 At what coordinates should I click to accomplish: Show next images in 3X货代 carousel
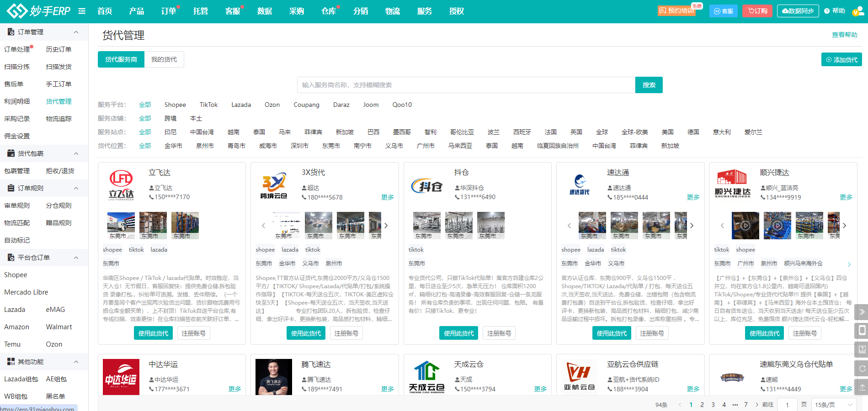coord(386,226)
